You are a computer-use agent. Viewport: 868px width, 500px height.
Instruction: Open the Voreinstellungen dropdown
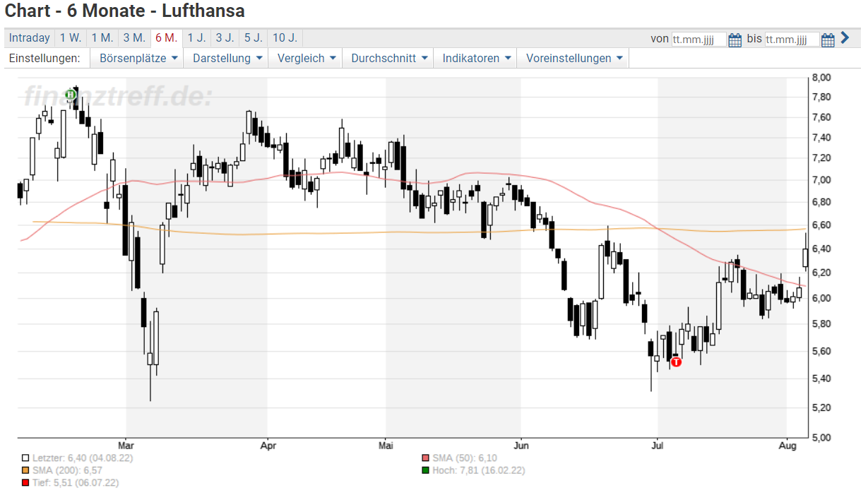point(573,59)
